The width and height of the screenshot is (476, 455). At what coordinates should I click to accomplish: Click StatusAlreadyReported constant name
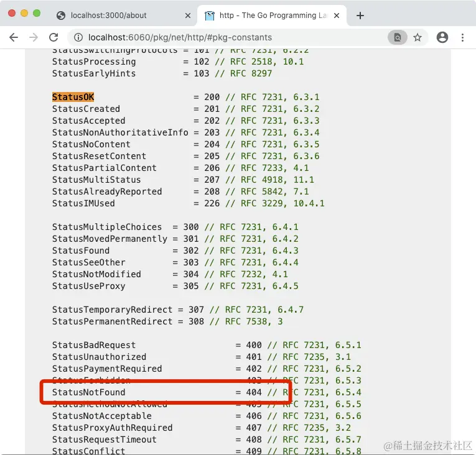107,191
